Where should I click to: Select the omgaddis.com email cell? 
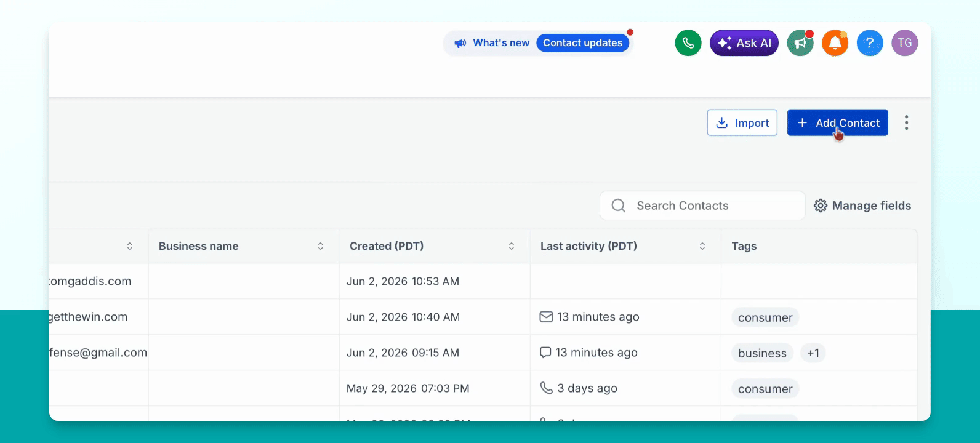click(98, 281)
